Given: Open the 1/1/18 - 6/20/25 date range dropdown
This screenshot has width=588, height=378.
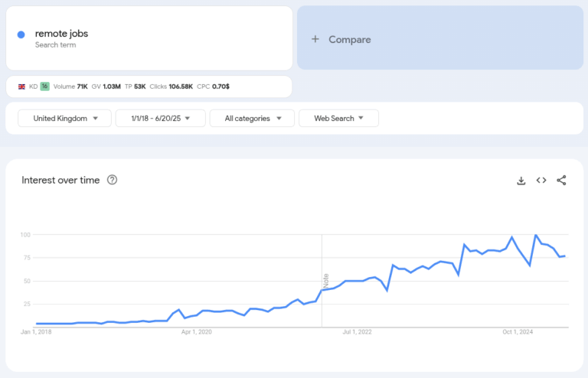Looking at the screenshot, I should (160, 118).
